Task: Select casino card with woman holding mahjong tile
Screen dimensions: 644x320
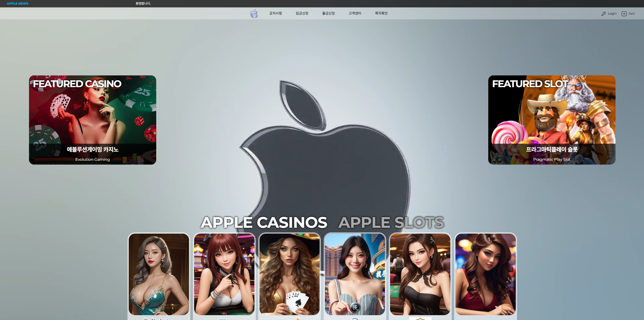Action: click(355, 274)
